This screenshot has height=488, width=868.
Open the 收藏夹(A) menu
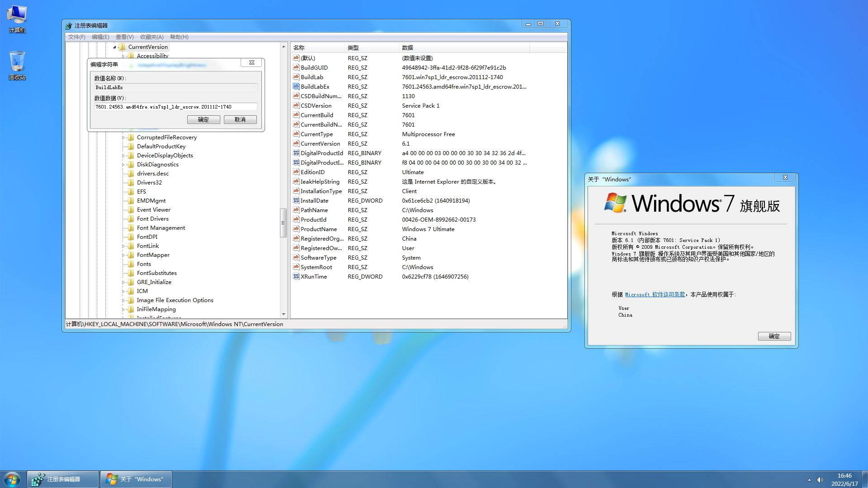[x=152, y=37]
